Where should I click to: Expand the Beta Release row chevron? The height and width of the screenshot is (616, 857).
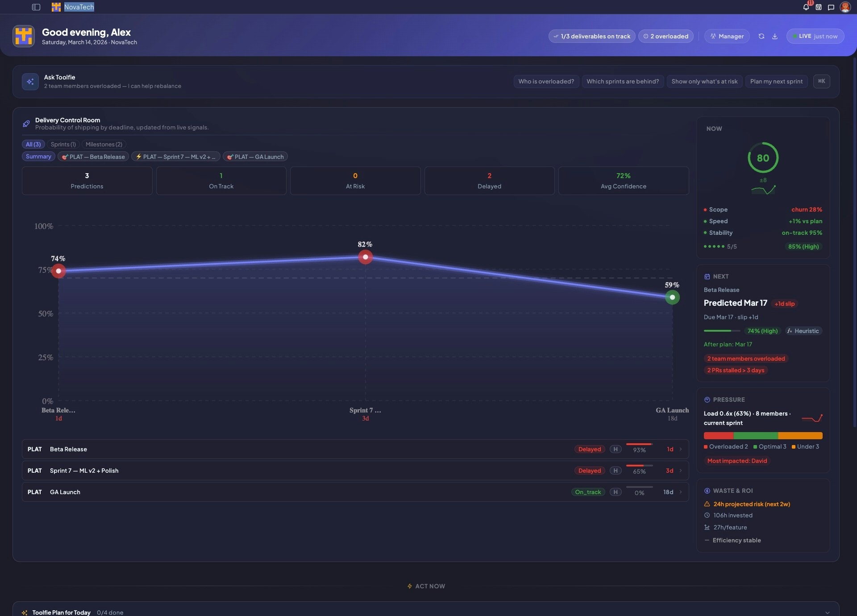(x=681, y=450)
